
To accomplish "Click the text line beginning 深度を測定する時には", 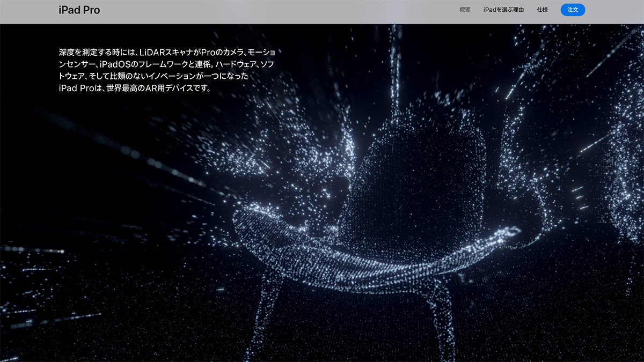I will click(167, 53).
